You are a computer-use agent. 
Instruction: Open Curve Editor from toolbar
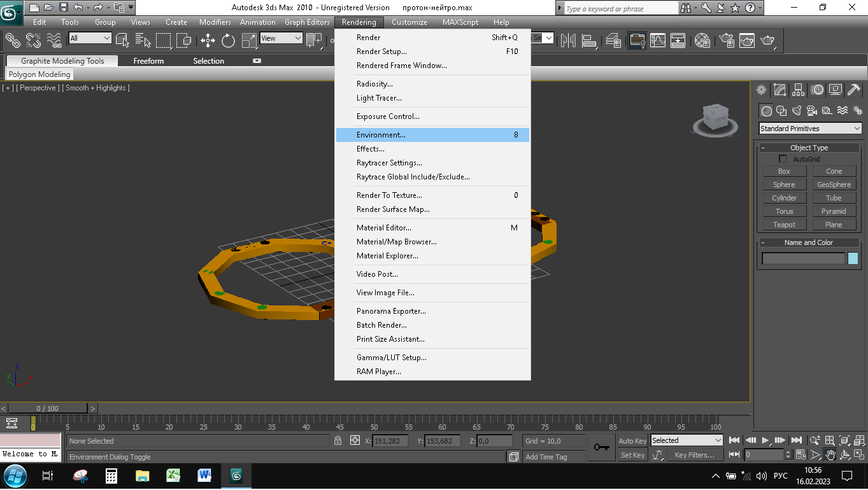tap(658, 40)
